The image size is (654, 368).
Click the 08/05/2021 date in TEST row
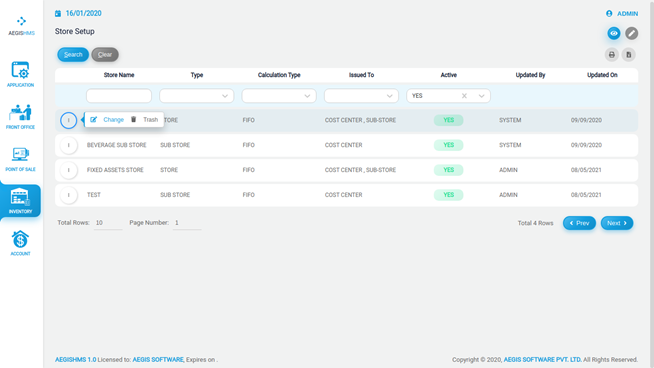tap(586, 195)
